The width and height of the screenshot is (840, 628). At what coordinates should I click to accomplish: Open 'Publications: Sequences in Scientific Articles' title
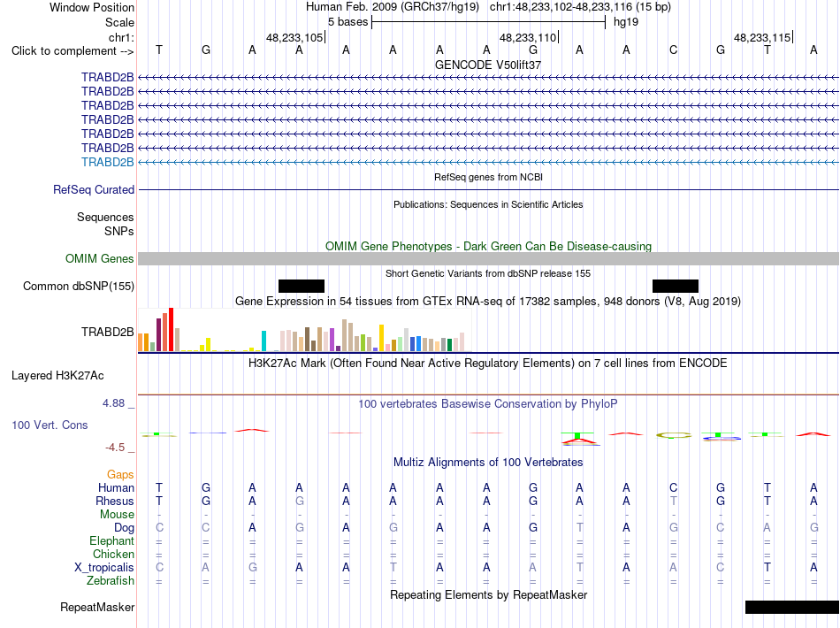pos(488,204)
